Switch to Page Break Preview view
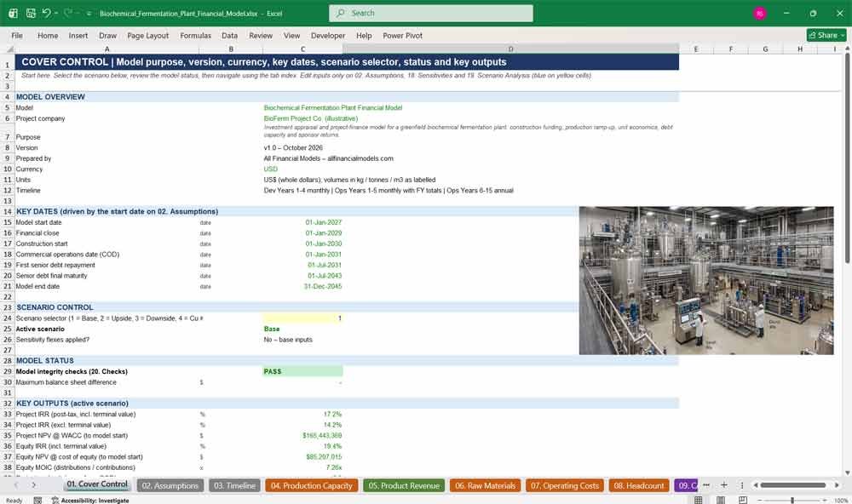 point(742,501)
